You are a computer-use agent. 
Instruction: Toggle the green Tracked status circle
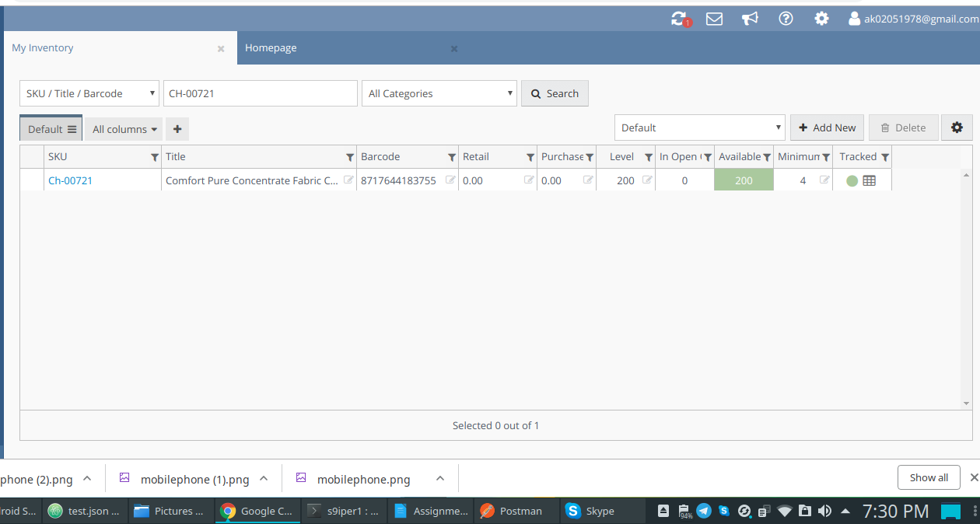coord(852,180)
